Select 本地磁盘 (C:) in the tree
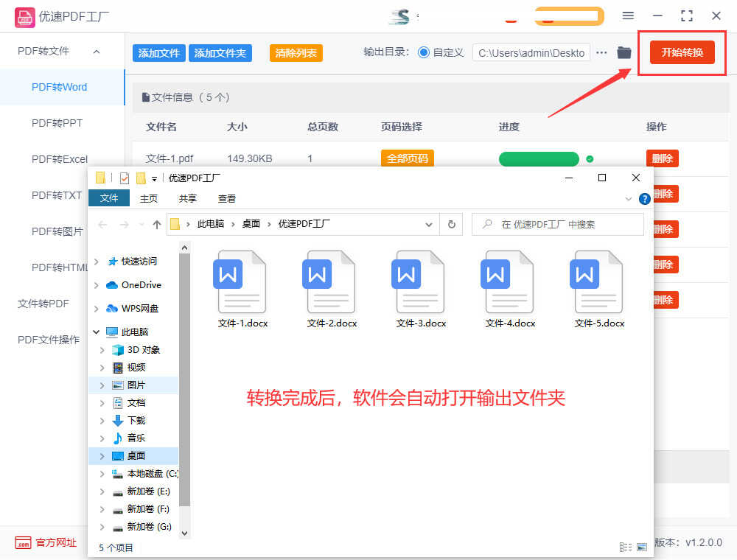 153,474
